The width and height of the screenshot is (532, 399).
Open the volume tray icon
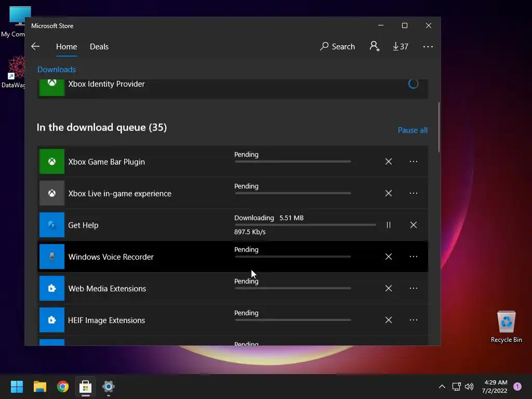pyautogui.click(x=469, y=387)
